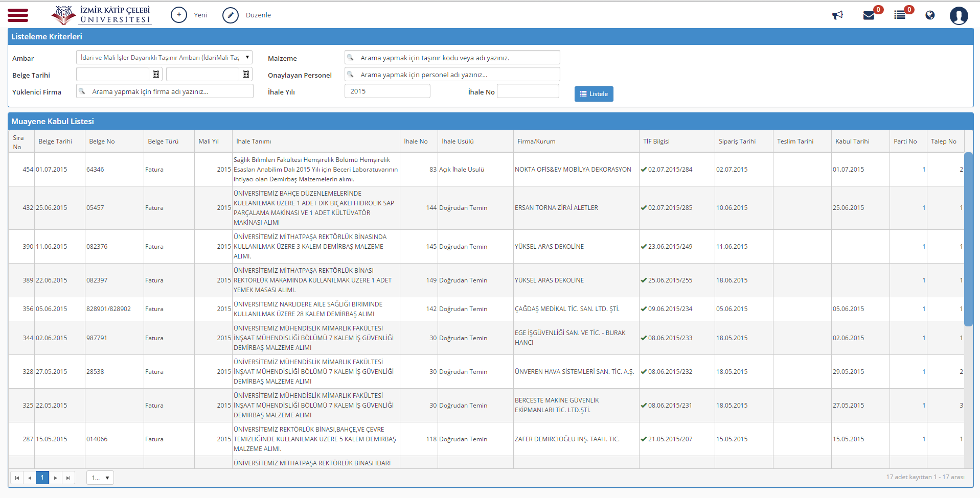Click TİF value 08.06.2015/231
Image resolution: width=980 pixels, height=498 pixels.
670,406
